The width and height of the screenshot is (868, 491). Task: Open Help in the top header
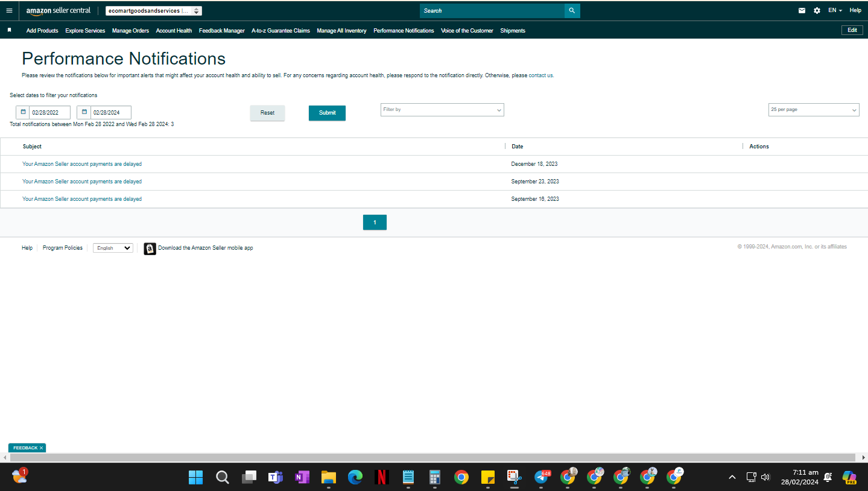(x=855, y=10)
